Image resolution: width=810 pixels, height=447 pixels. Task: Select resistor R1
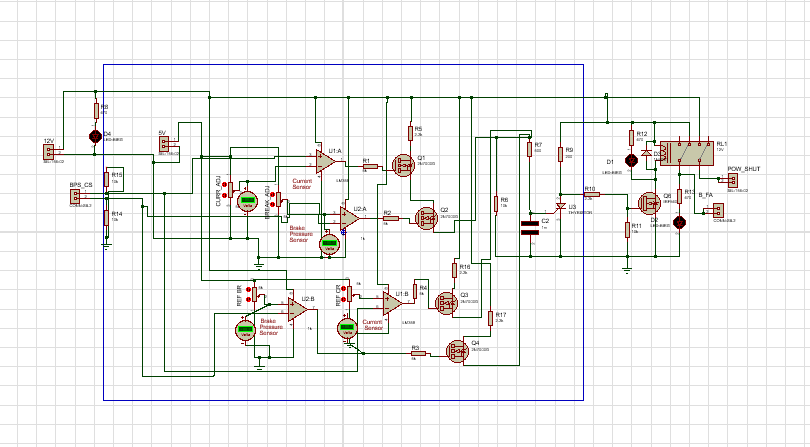coord(370,166)
